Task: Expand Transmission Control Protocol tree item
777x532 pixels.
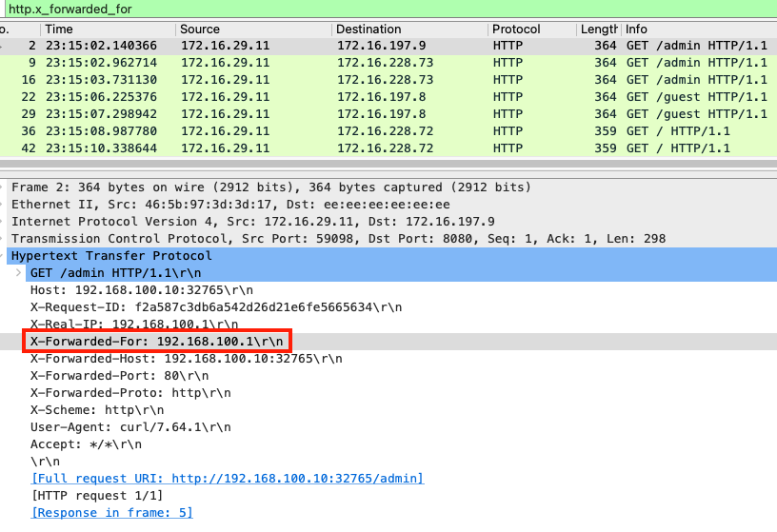Action: (x=2, y=239)
